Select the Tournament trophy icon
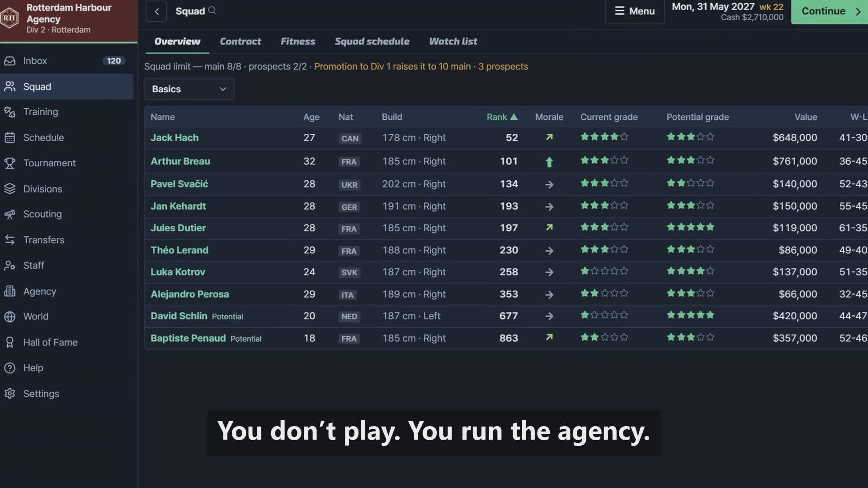Image resolution: width=868 pixels, height=488 pixels. click(10, 163)
